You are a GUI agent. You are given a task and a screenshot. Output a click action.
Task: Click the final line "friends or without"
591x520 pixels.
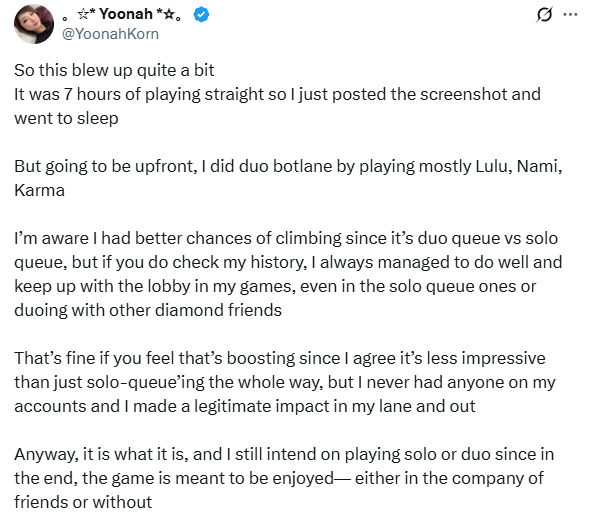pos(83,503)
